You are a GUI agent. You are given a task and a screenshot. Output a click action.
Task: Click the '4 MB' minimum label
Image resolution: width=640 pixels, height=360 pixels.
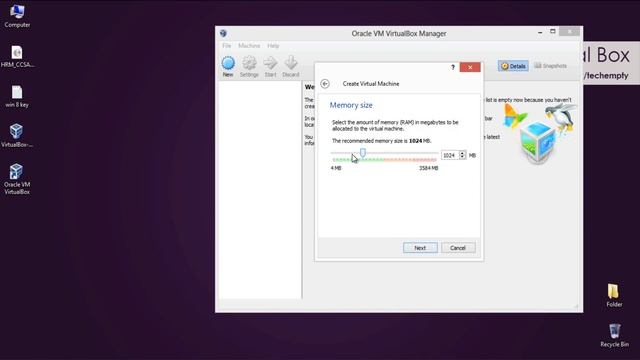coord(336,168)
